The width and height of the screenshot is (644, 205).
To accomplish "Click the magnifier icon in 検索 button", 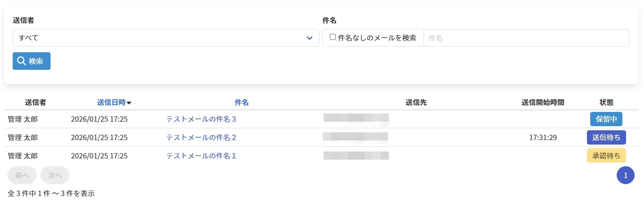I will click(x=22, y=61).
